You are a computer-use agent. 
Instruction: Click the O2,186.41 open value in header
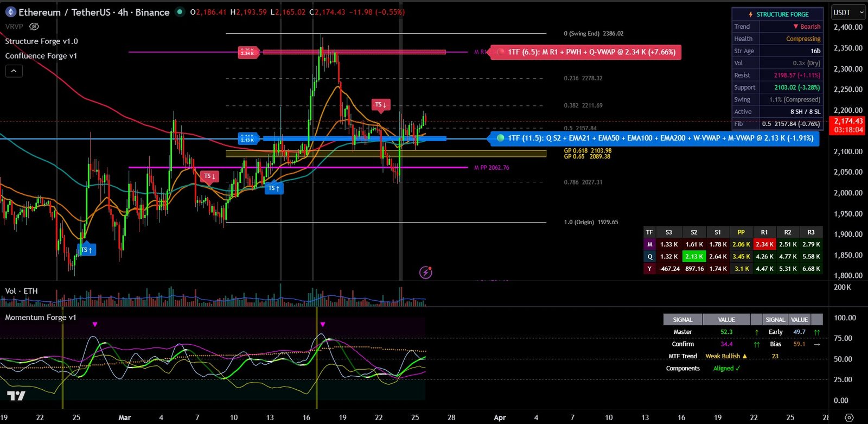click(208, 12)
